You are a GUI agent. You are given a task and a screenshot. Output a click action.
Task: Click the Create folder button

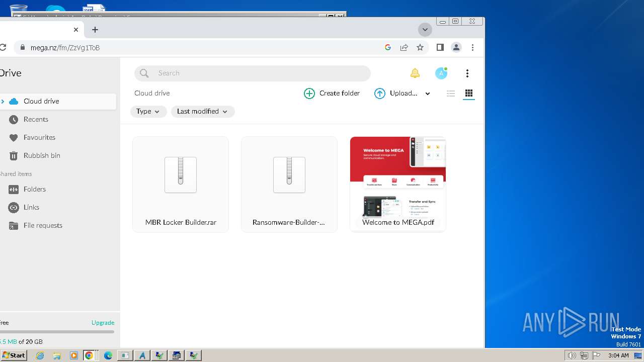click(x=332, y=93)
